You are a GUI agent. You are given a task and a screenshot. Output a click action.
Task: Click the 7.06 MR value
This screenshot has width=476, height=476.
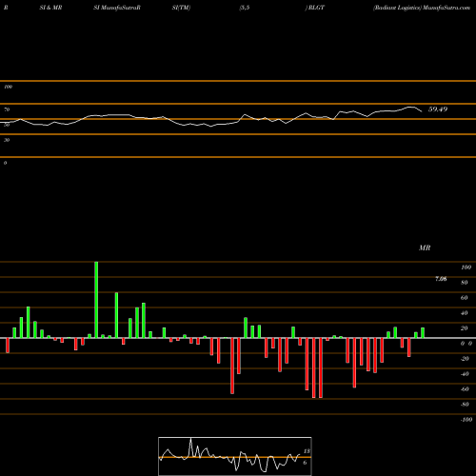[441, 279]
